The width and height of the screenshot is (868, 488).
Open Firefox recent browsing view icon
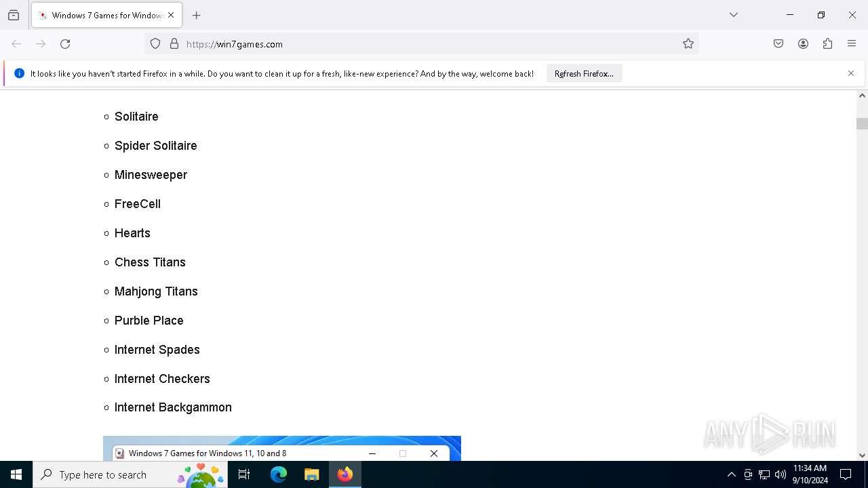(14, 15)
